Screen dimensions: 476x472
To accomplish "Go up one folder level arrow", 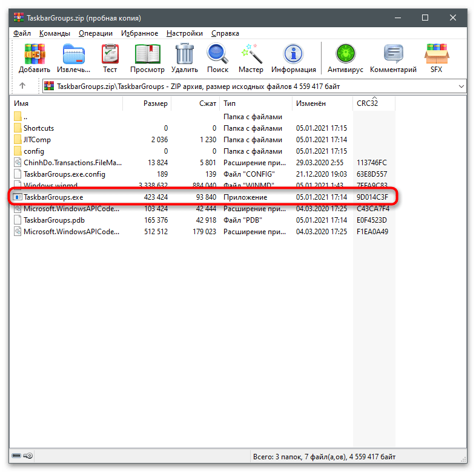I will click(x=22, y=86).
